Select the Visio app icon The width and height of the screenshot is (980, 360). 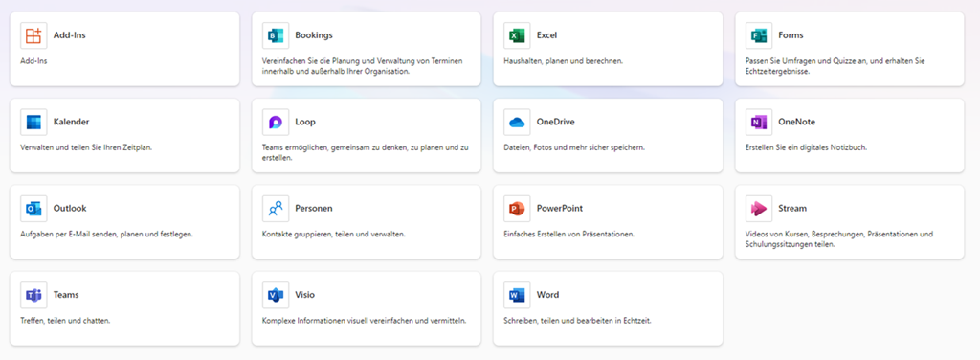276,294
